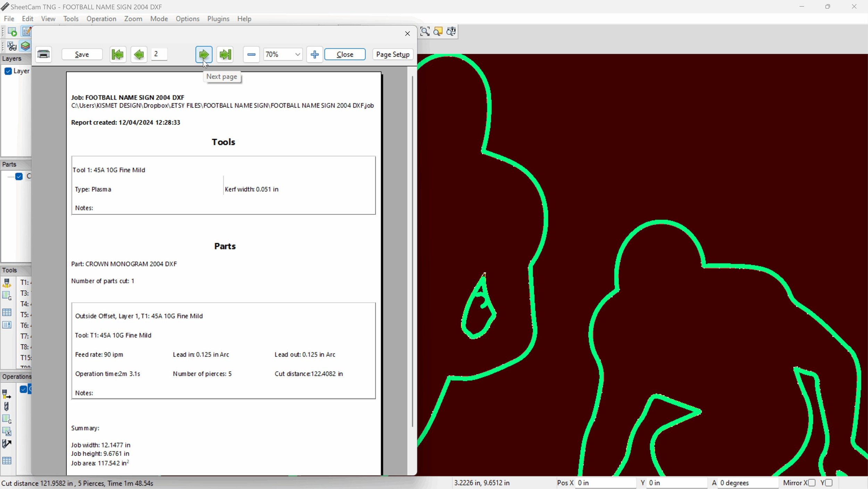868x489 pixels.
Task: Click the tool table icon in Tools panel
Action: pos(7,312)
